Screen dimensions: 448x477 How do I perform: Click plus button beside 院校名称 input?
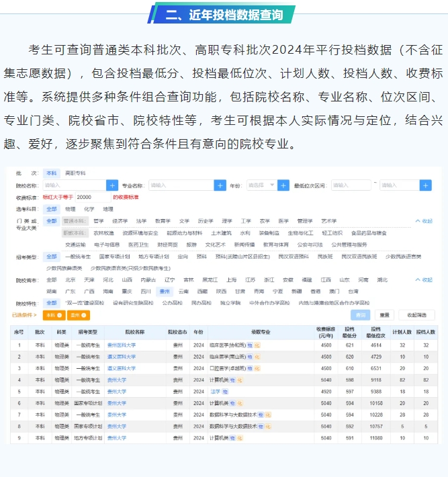coord(112,185)
